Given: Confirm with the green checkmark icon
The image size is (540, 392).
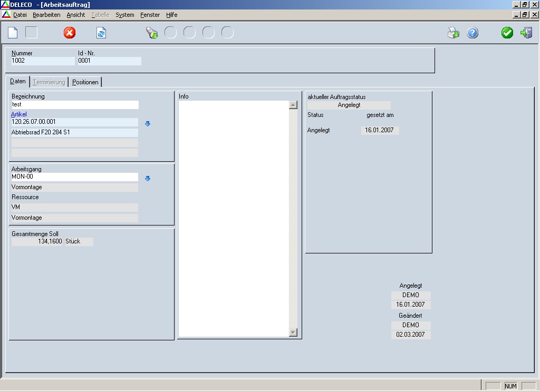Looking at the screenshot, I should (507, 33).
